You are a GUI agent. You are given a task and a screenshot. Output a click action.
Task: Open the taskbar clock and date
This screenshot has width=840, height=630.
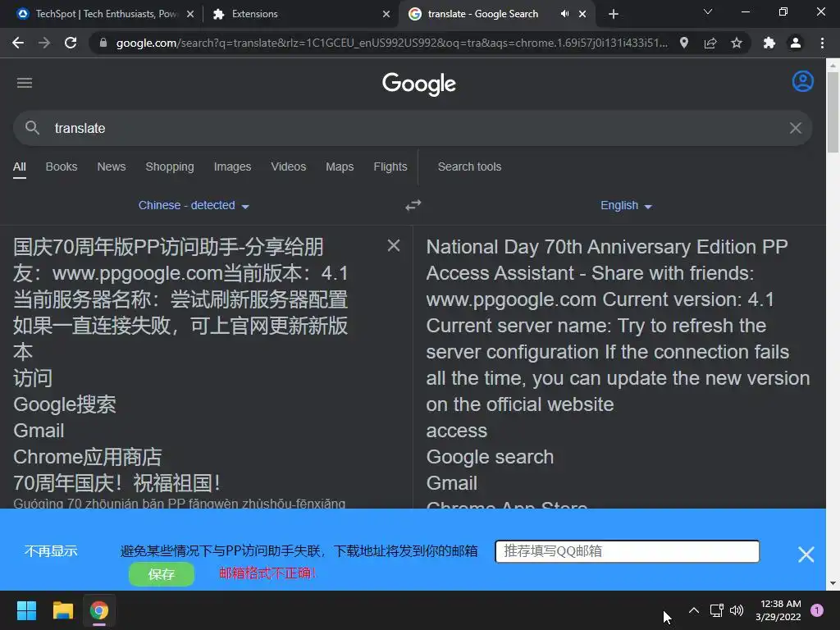click(x=778, y=610)
